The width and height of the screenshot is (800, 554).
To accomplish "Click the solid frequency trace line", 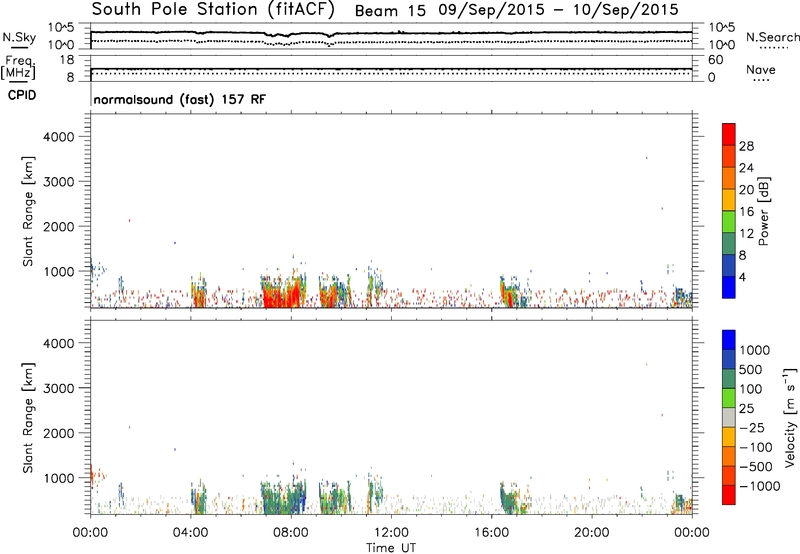I will 391,68.
